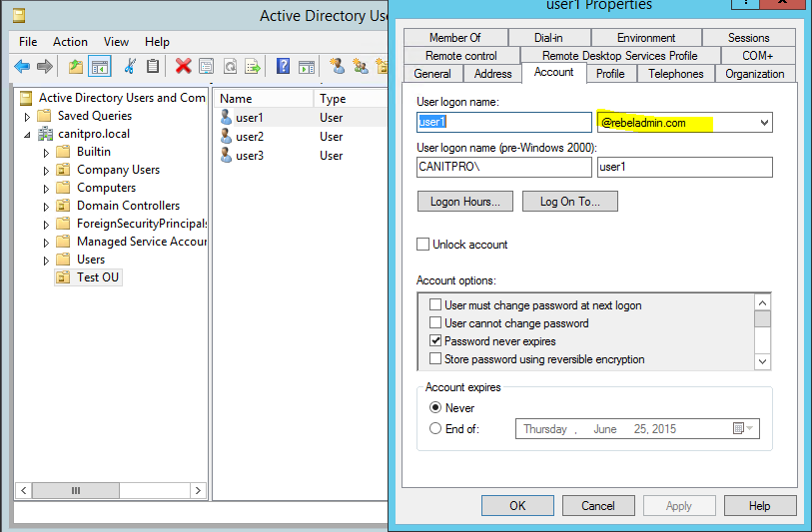Screen dimensions: 812x532
Task: Click the red X Delete icon
Action: (184, 66)
